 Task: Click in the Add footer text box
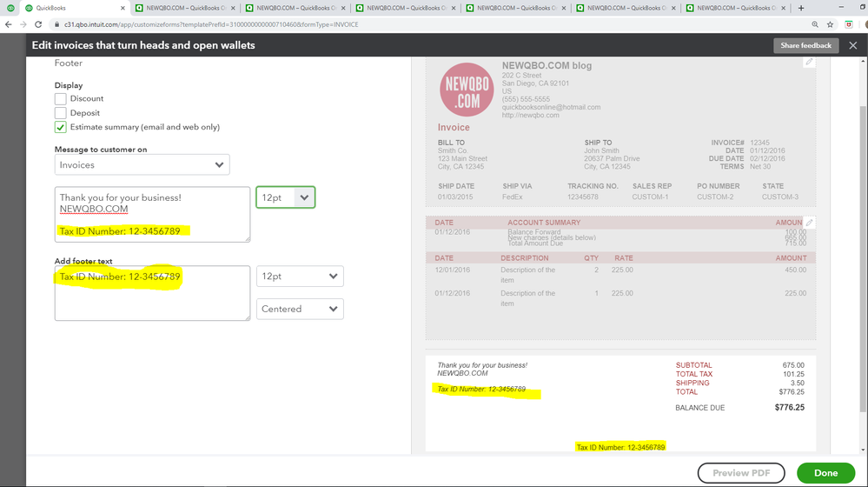click(x=152, y=293)
